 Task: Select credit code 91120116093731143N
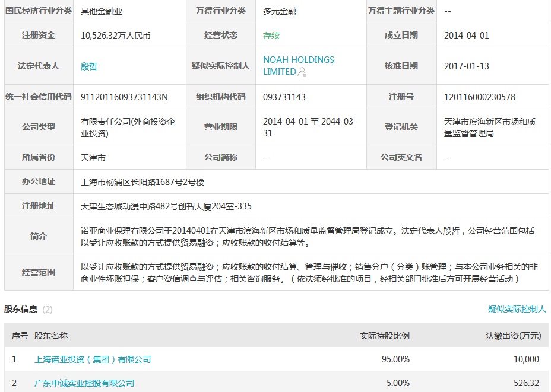tap(125, 97)
